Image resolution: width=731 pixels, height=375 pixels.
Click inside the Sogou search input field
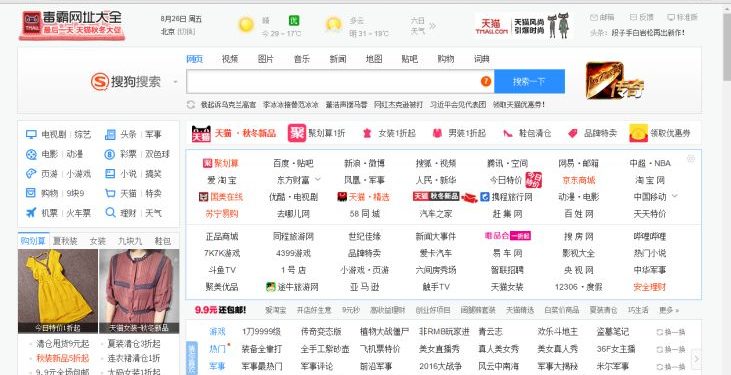coord(334,82)
